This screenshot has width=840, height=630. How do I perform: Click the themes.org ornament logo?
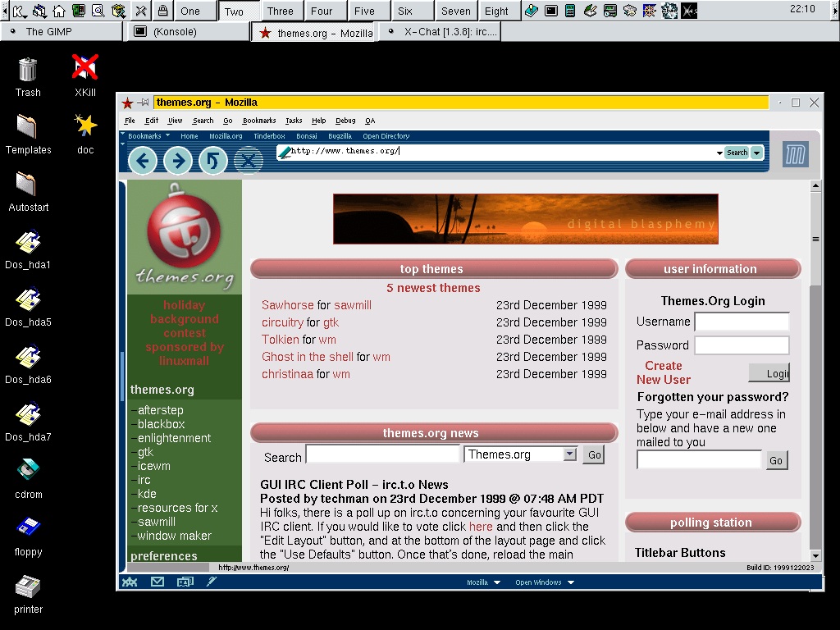click(x=184, y=235)
